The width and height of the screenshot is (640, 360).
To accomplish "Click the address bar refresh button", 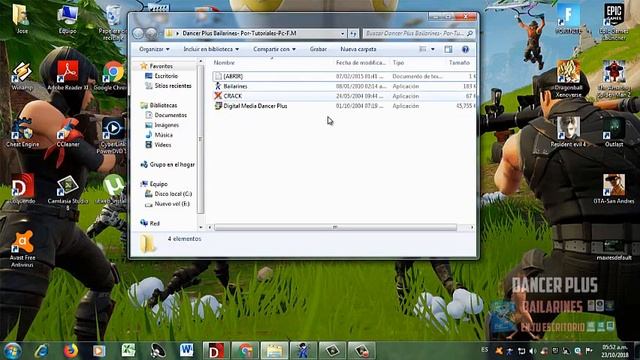I will [x=353, y=33].
